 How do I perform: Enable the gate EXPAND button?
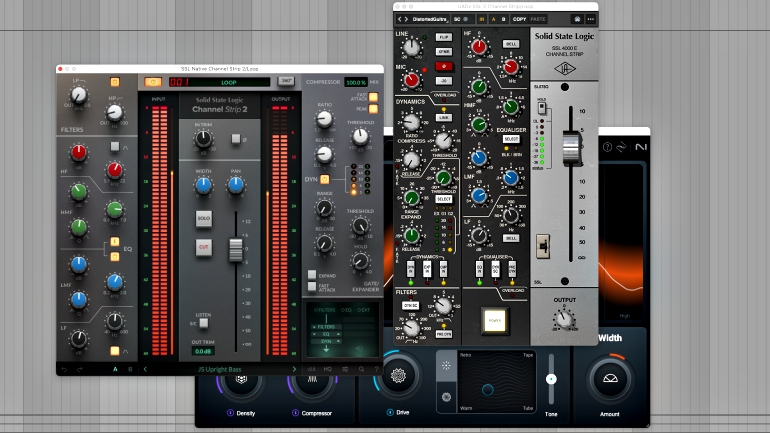tap(312, 274)
